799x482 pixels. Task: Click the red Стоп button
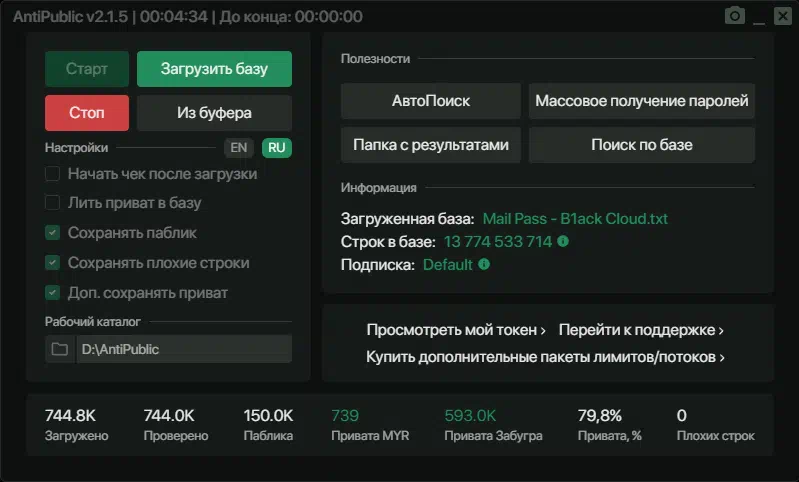pos(87,113)
